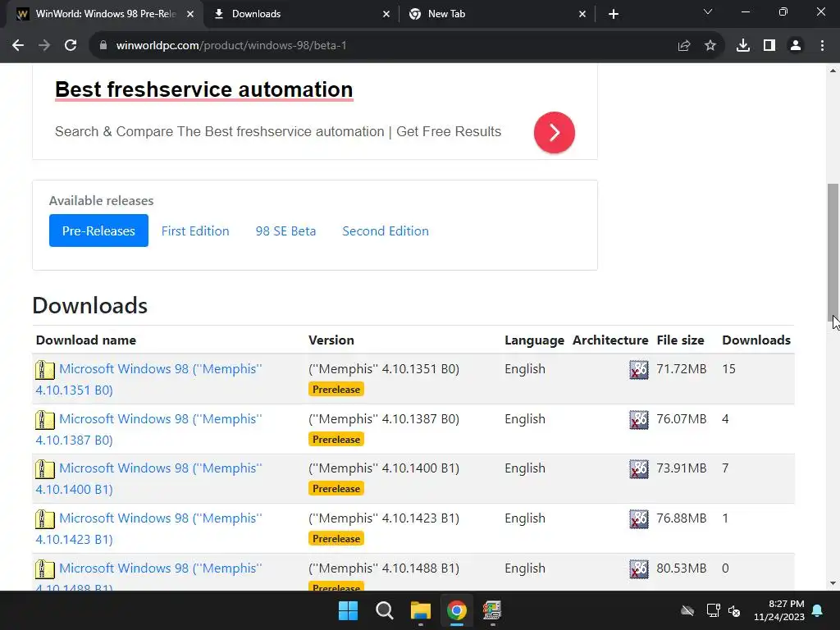Select the WinWorld Windows 98 tab
This screenshot has height=630, width=840.
[x=105, y=14]
